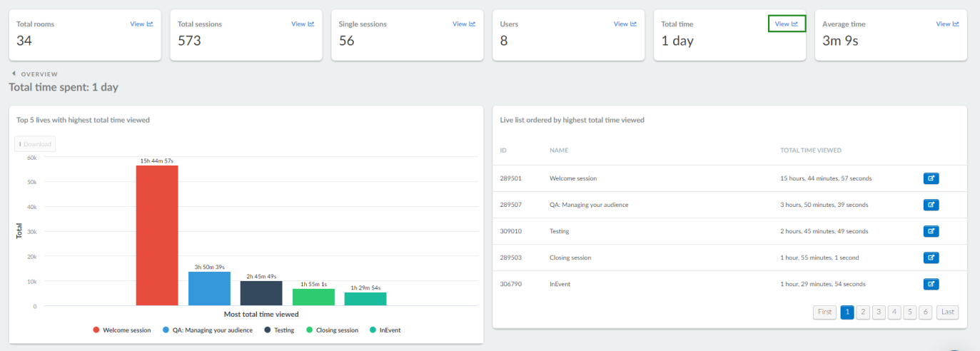
Task: Click Total time spent: 1 day heading
Action: pyautogui.click(x=64, y=87)
